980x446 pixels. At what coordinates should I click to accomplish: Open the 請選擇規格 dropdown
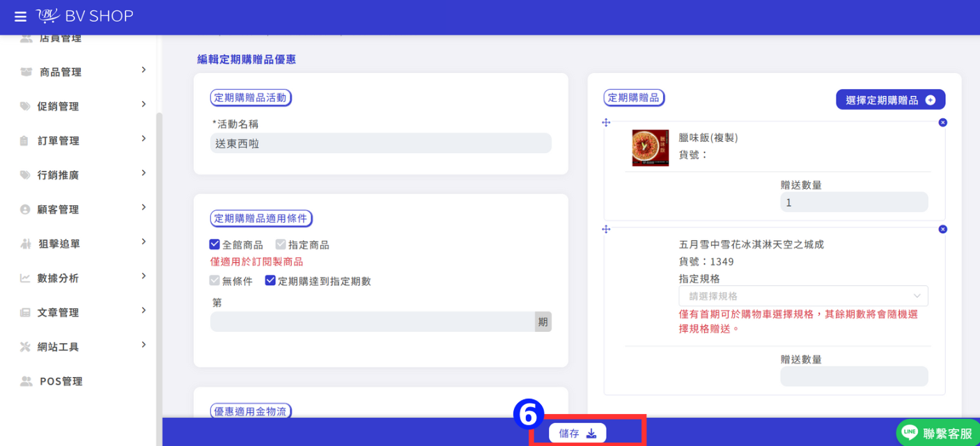point(803,296)
